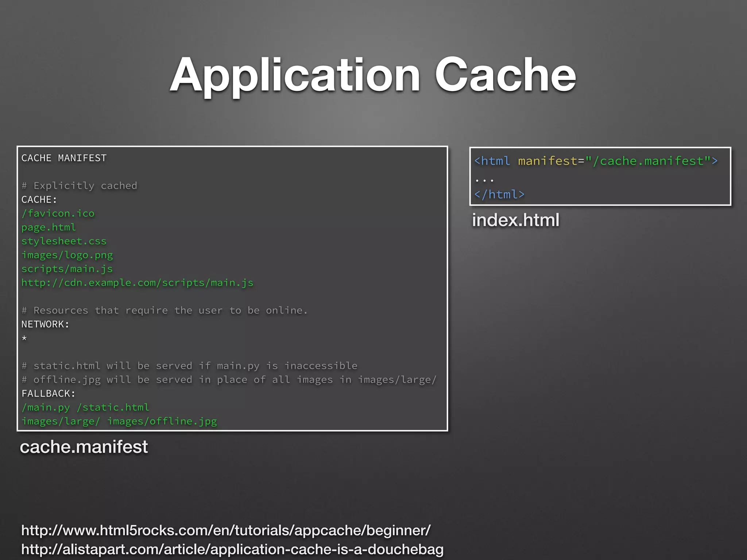The width and height of the screenshot is (747, 560).
Task: Select the closing '</html>' tag
Action: pos(499,194)
